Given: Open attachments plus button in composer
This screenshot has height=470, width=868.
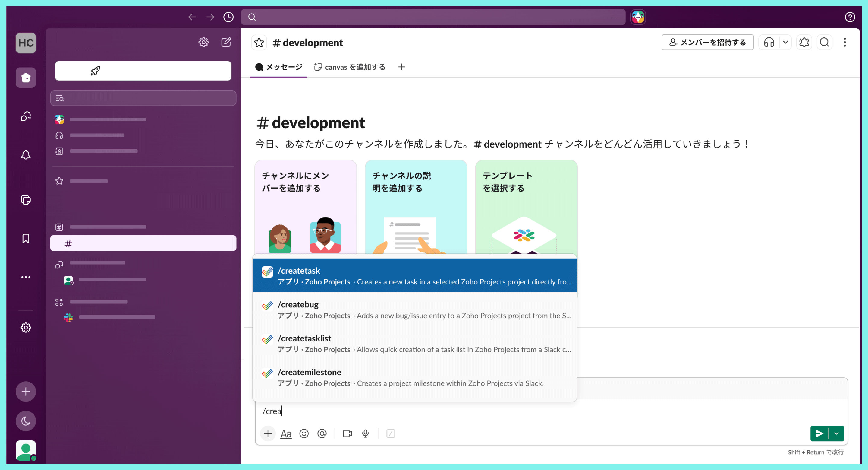Looking at the screenshot, I should coord(268,433).
